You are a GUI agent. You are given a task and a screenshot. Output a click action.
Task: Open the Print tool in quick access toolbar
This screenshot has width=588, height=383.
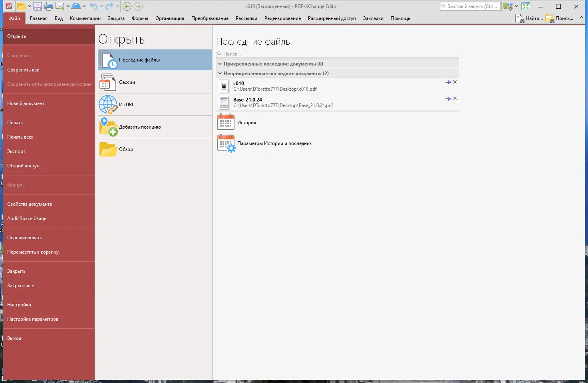pyautogui.click(x=48, y=6)
